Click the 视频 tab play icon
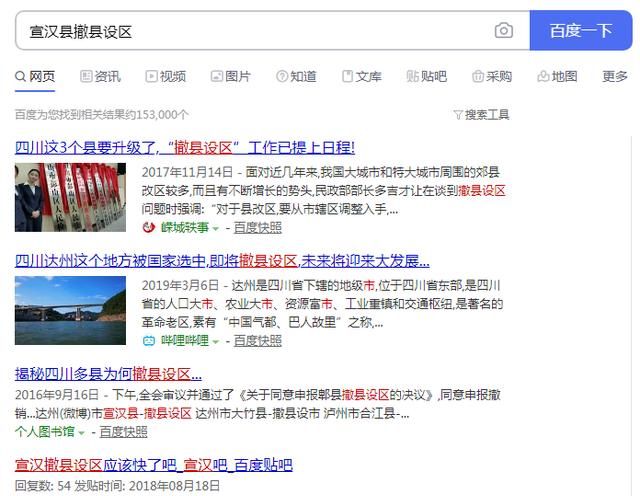This screenshot has width=640, height=496. click(151, 76)
